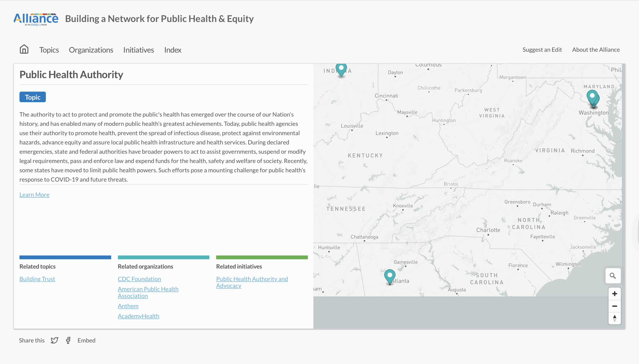Viewport: 639px width, 364px height.
Task: Open the home icon in navigation
Action: pyautogui.click(x=24, y=49)
